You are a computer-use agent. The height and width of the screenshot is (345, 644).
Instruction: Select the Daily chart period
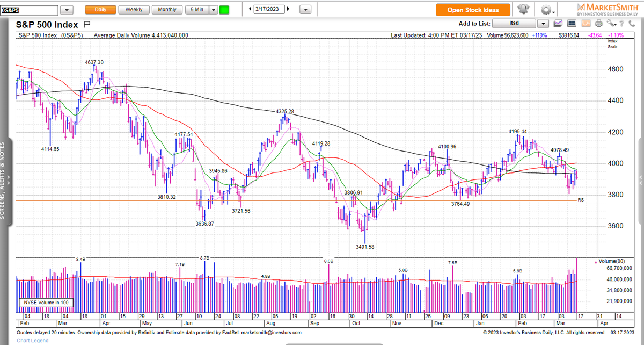[100, 10]
